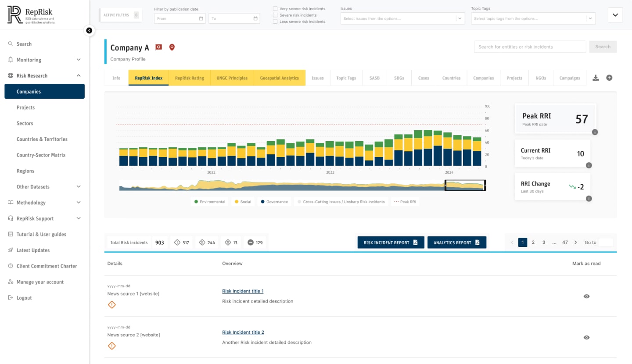Open the SASB tab
The width and height of the screenshot is (632, 364).
tap(374, 78)
